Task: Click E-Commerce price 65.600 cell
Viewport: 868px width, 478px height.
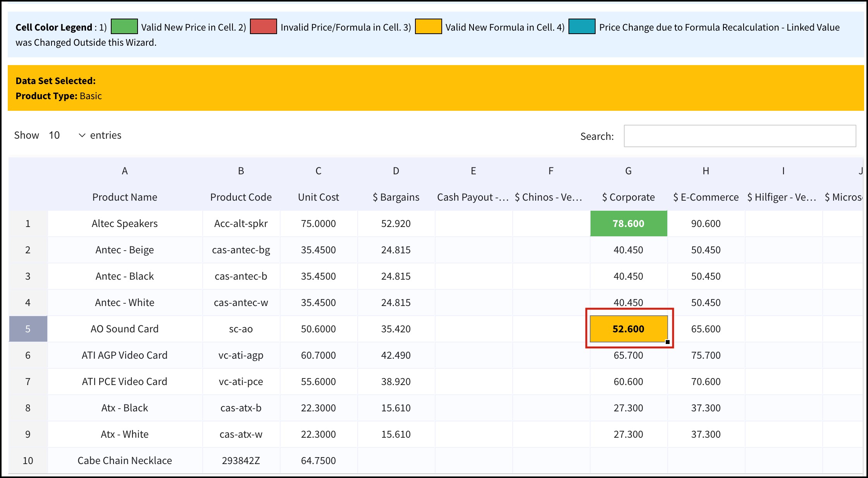Action: pos(706,329)
